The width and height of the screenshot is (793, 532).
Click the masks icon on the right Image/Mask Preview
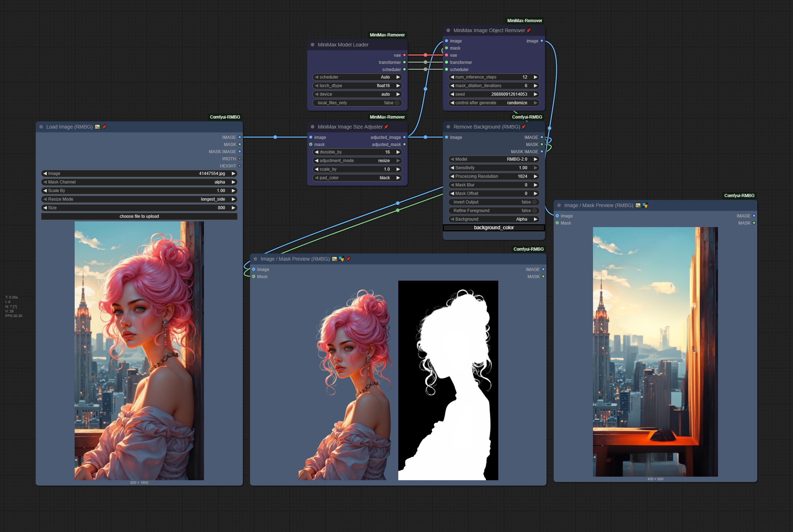point(645,205)
